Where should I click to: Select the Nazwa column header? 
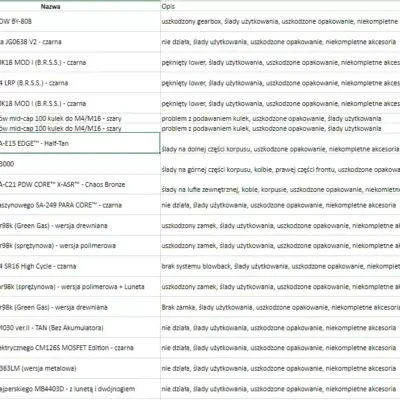click(x=80, y=6)
